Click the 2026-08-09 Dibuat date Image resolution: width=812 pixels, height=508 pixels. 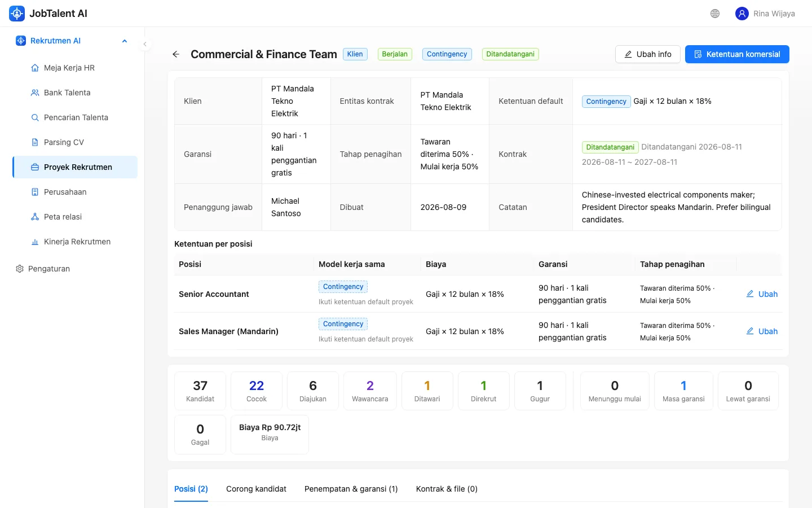click(x=443, y=207)
